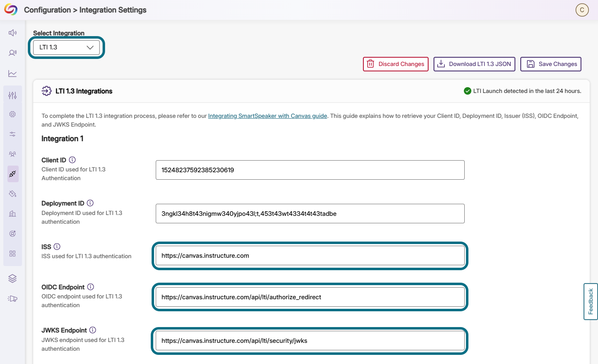Select the integration plug sidebar icon
Image resolution: width=598 pixels, height=364 pixels.
click(x=12, y=174)
